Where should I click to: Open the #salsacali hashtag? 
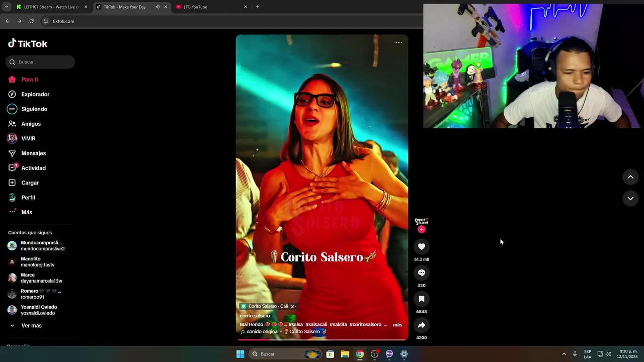point(316,325)
